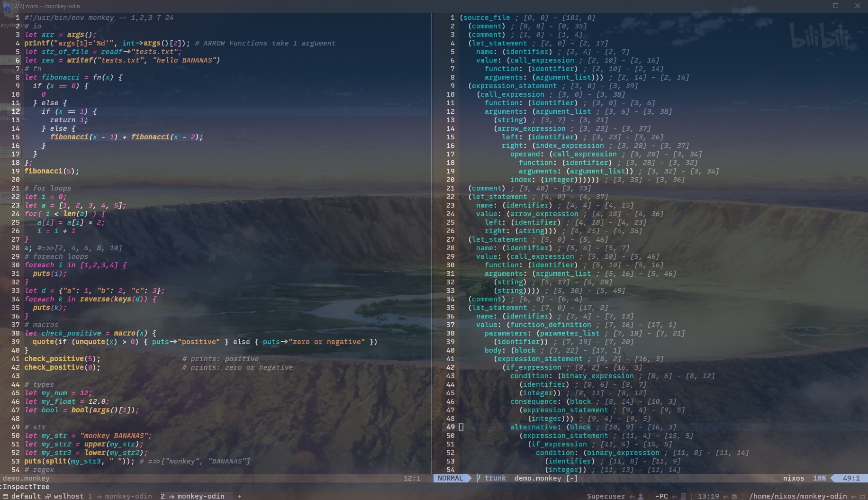The image size is (868, 500).
Task: Click the 10% scroll percentage
Action: coord(819,478)
